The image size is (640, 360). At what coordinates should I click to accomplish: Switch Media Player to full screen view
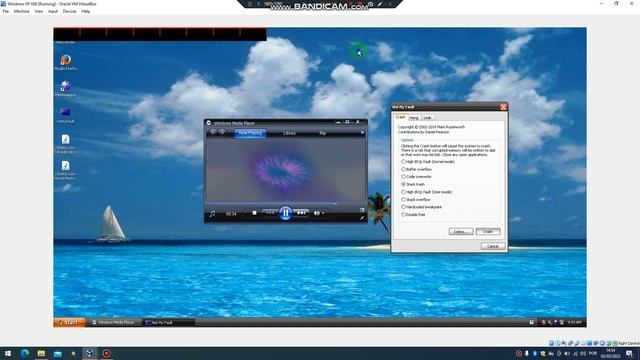coord(362,210)
